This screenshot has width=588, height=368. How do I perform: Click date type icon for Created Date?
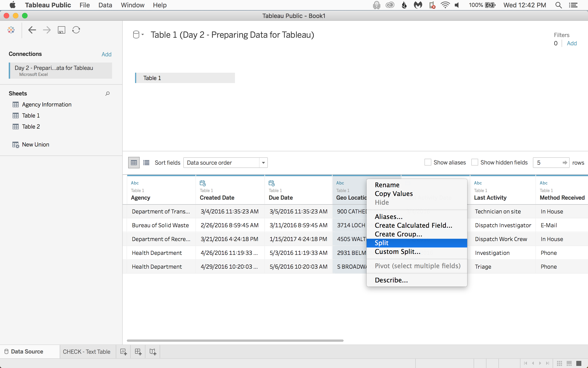point(203,183)
